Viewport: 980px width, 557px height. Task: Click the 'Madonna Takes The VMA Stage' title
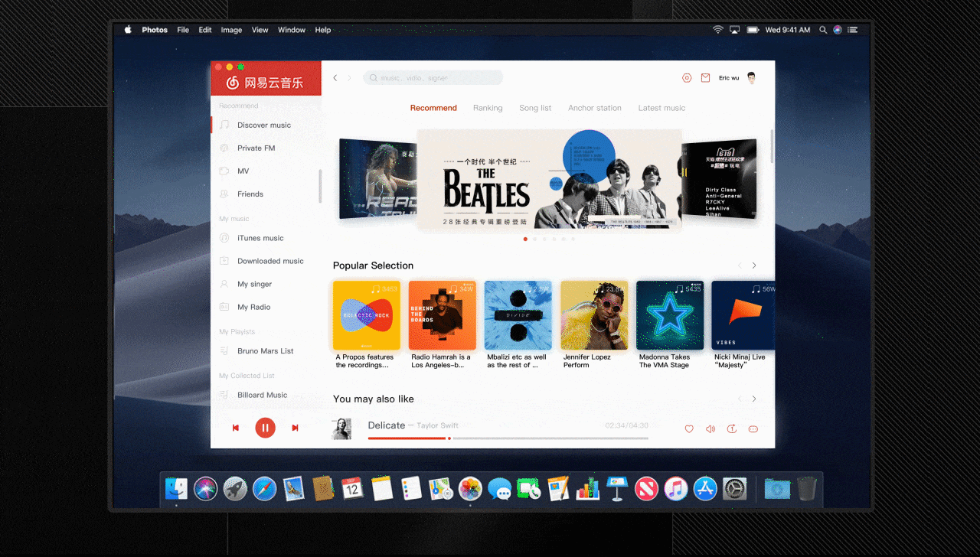(x=665, y=361)
